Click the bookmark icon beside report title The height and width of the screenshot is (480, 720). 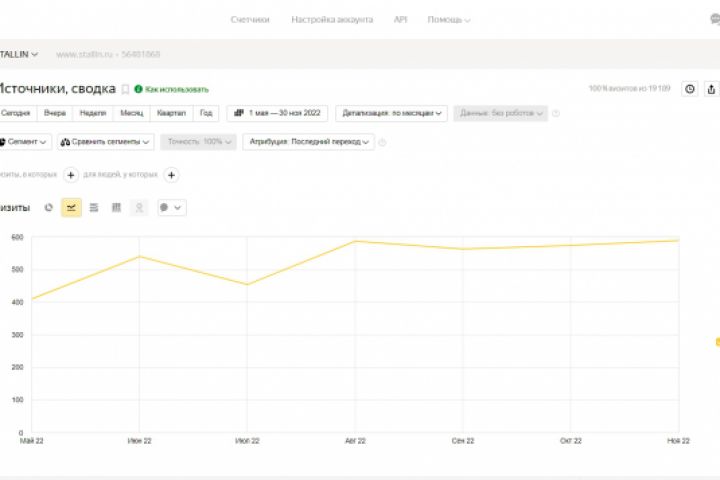(x=125, y=89)
